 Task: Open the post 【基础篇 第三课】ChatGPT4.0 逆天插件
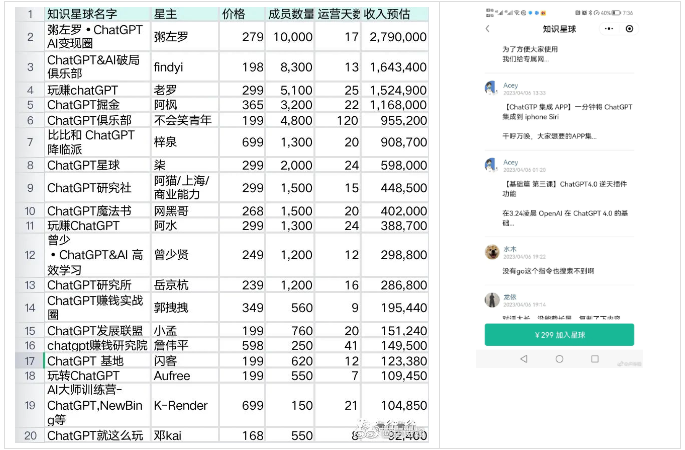click(564, 189)
